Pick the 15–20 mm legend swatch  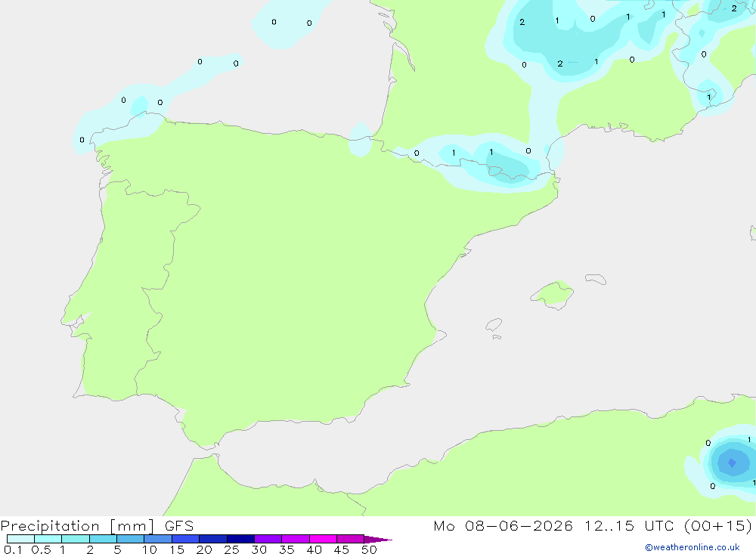pos(186,539)
